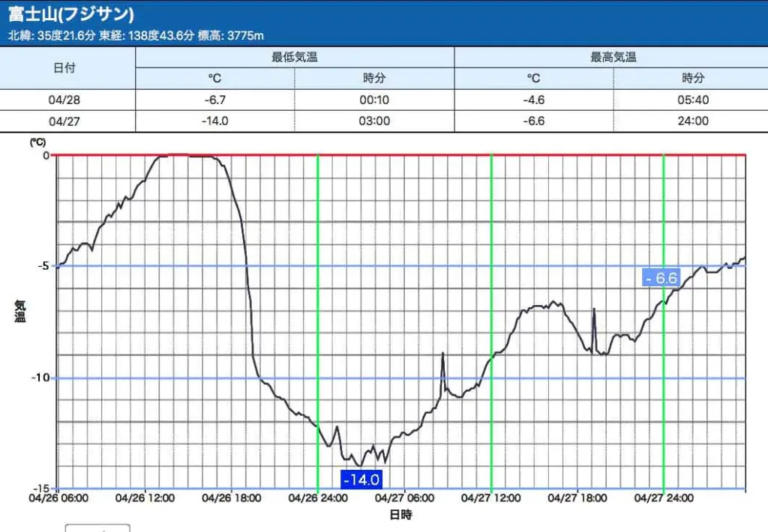
Task: Click the -10 value on the temperature axis
Action: click(40, 378)
